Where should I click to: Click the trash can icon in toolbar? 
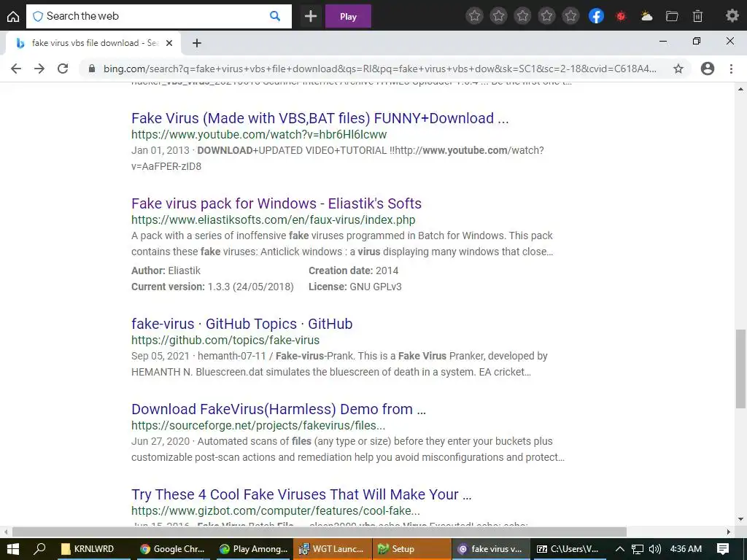[x=697, y=16]
